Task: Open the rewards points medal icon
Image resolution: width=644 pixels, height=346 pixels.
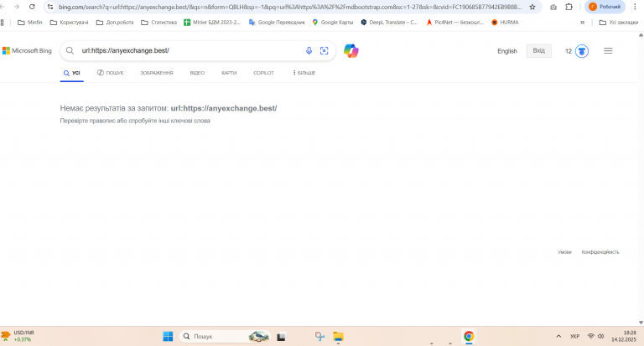Action: (582, 51)
